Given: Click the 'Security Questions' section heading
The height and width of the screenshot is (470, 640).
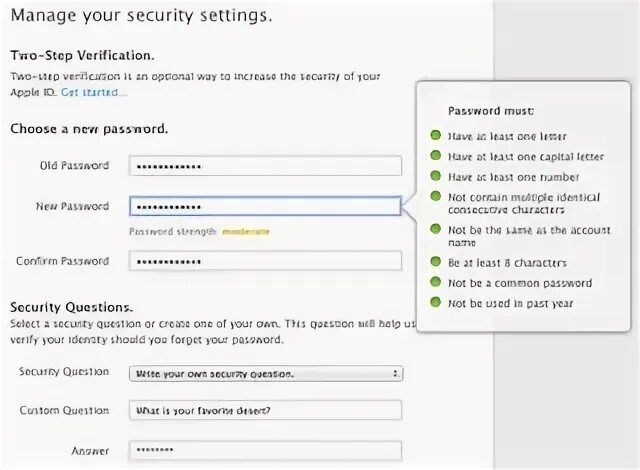Looking at the screenshot, I should (x=71, y=307).
